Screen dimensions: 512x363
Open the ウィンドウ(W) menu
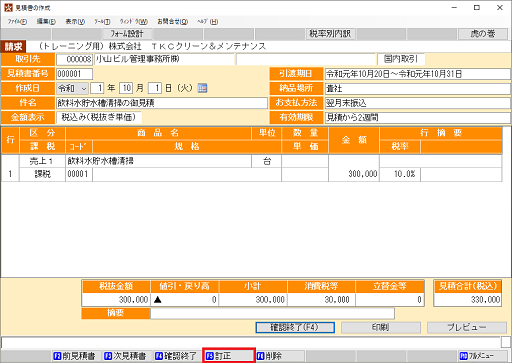tap(134, 22)
